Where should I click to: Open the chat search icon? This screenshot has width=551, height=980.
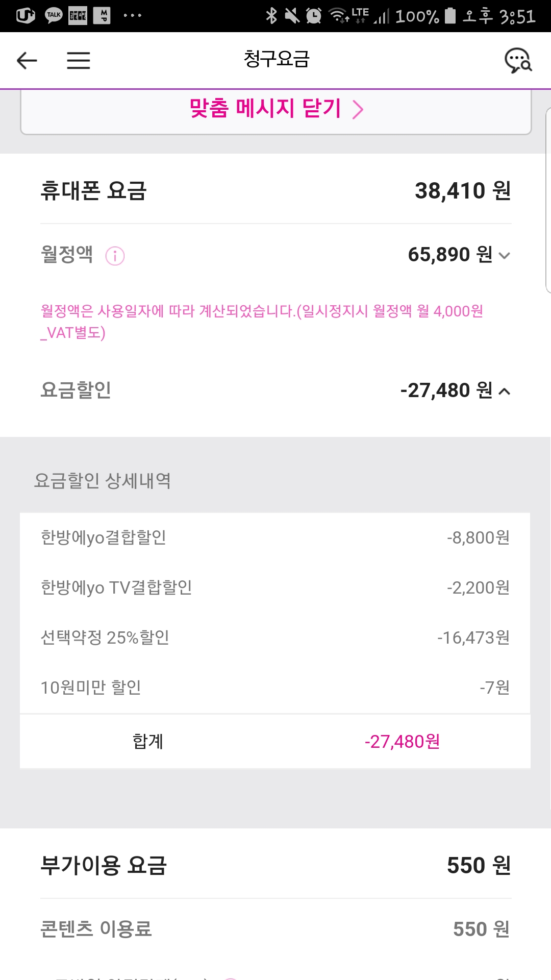tap(518, 61)
